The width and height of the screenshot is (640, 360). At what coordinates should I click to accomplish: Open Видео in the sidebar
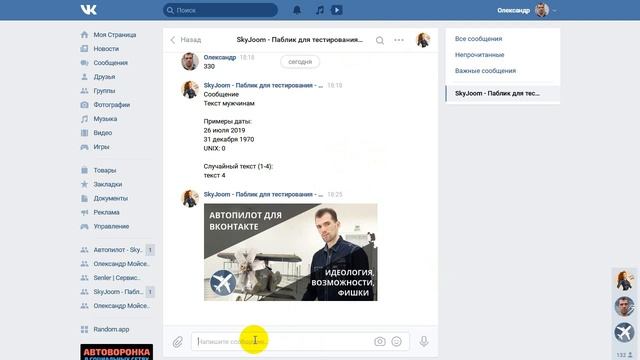click(x=102, y=133)
